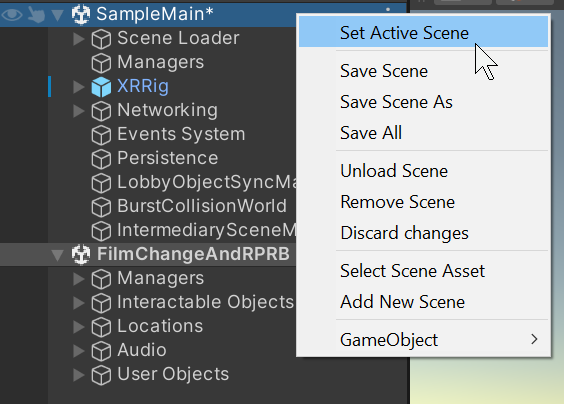
Task: Click the Scene Loader GameObject cube icon
Action: [x=101, y=38]
